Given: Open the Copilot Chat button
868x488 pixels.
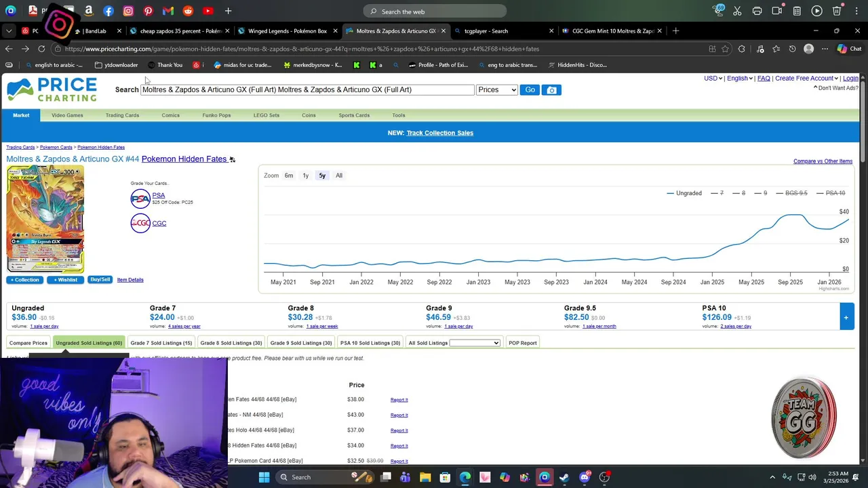Looking at the screenshot, I should coord(849,49).
